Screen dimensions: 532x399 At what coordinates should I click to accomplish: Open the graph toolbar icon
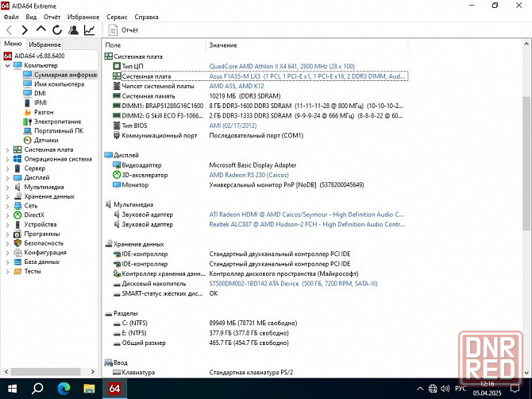(89, 30)
